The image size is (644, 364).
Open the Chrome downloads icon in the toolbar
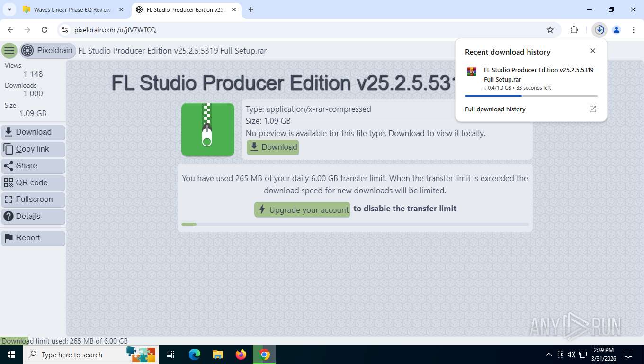click(599, 30)
